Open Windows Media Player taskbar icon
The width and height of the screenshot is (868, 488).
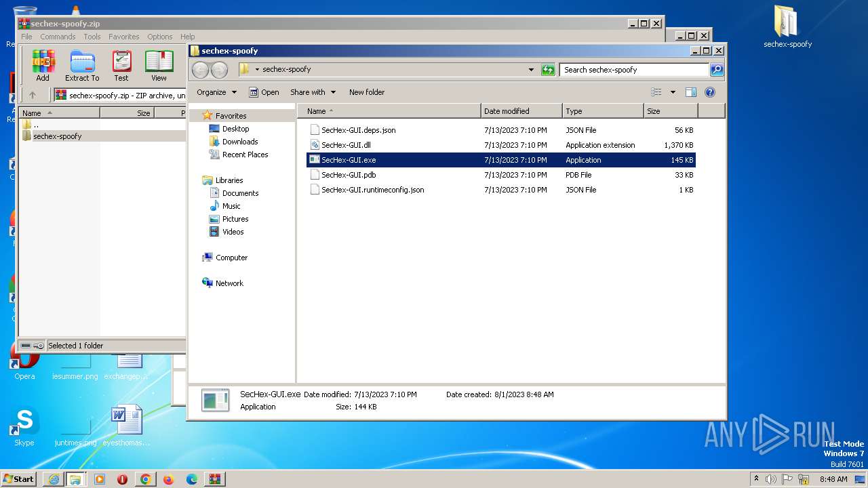point(100,479)
